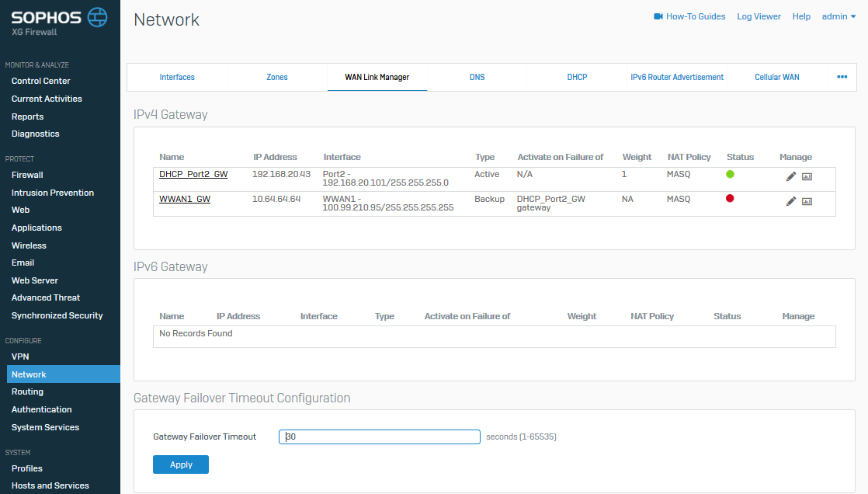Image resolution: width=868 pixels, height=494 pixels.
Task: Apply the gateway failover timeout
Action: click(181, 464)
